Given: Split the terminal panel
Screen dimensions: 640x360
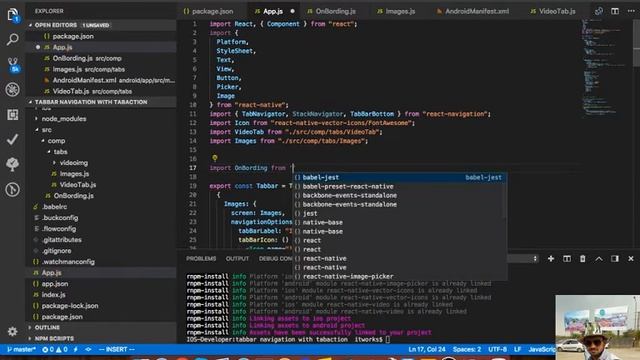Looking at the screenshot, I should [x=567, y=258].
